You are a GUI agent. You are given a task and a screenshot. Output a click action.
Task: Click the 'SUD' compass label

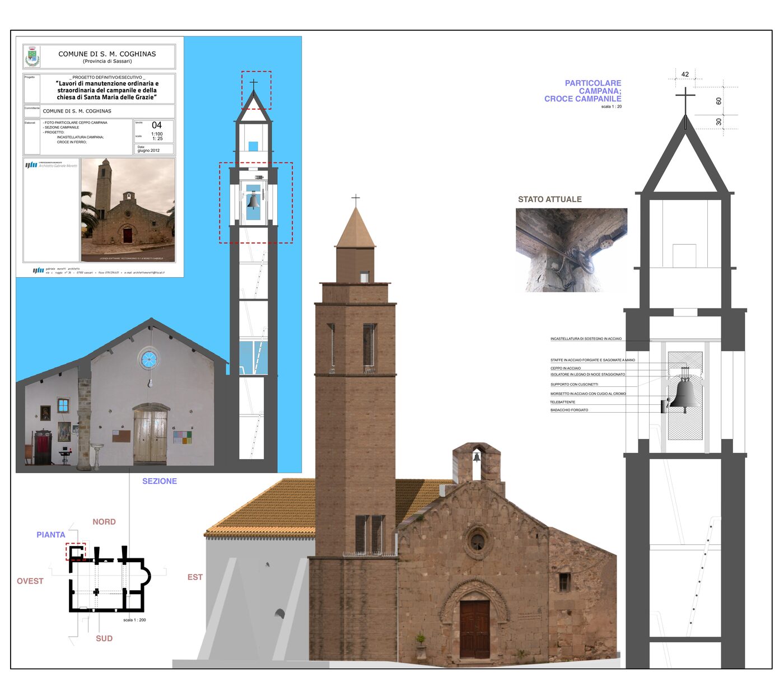[x=104, y=638]
